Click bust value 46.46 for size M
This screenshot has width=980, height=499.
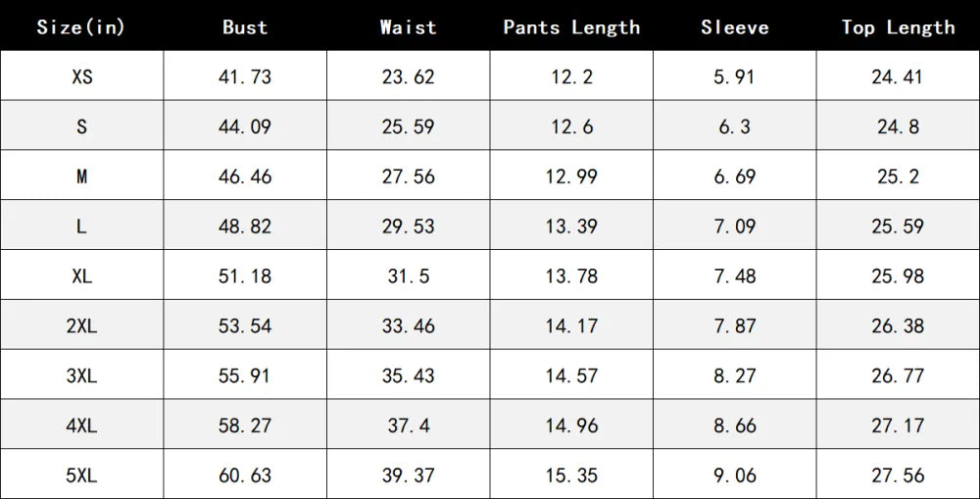[245, 176]
